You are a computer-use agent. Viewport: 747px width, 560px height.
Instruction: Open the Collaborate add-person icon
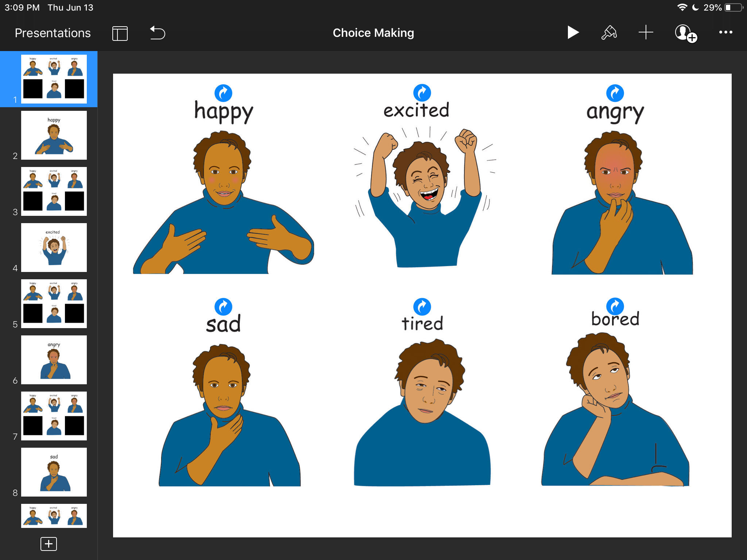tap(685, 34)
